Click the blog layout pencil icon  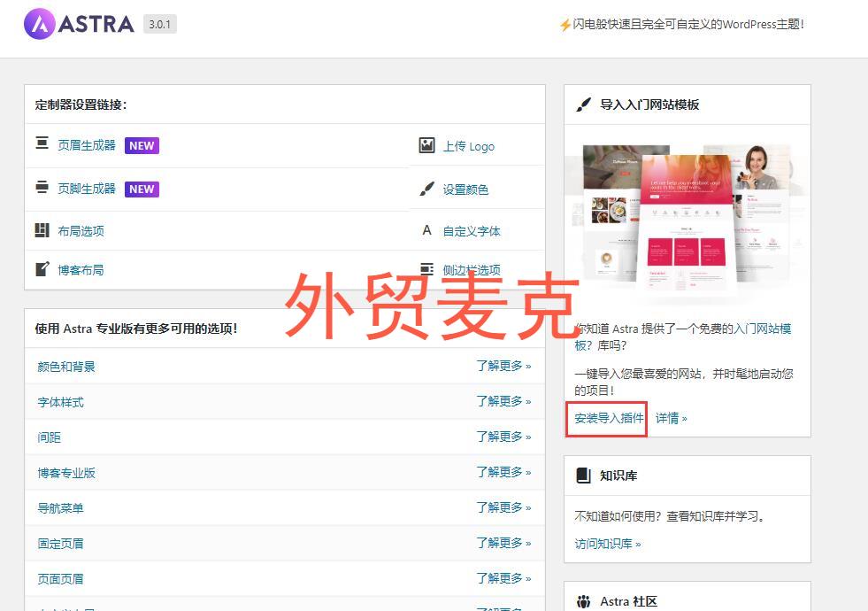coord(42,268)
